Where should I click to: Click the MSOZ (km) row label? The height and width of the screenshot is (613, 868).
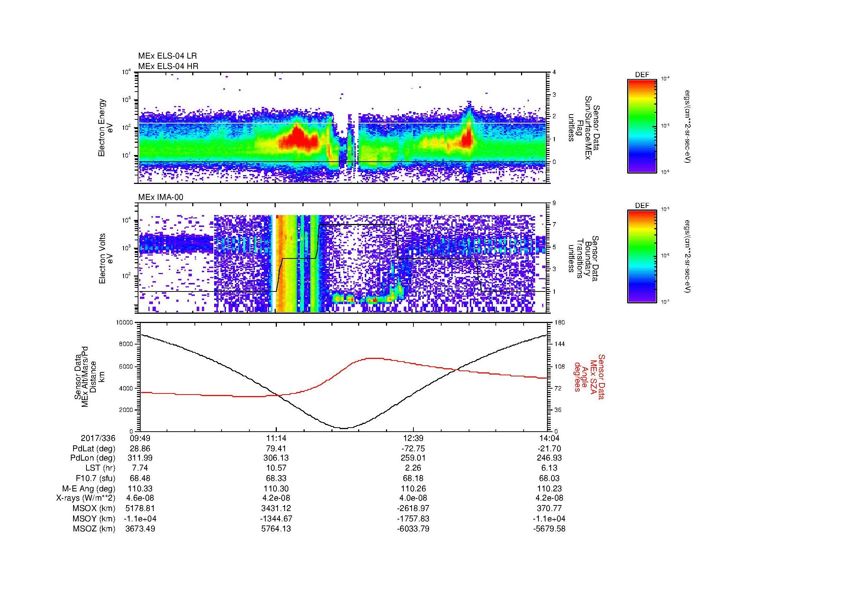[94, 529]
